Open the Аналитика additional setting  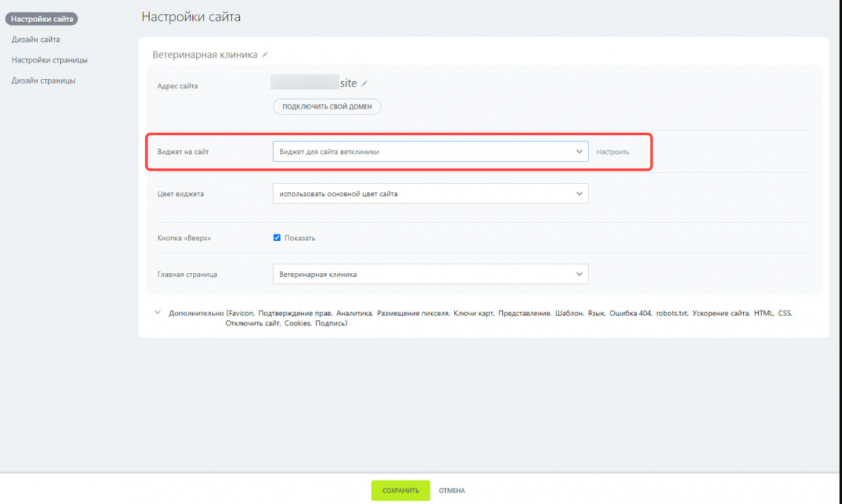coord(354,313)
